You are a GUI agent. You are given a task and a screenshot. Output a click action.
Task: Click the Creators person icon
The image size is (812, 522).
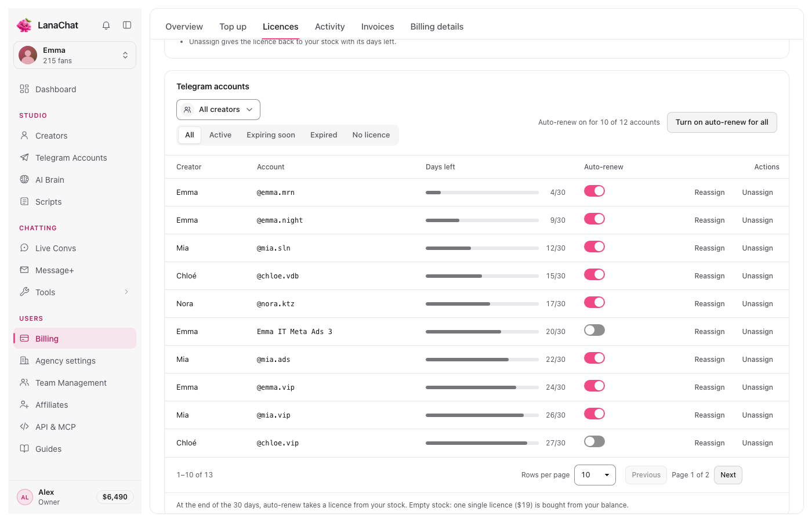click(x=24, y=135)
